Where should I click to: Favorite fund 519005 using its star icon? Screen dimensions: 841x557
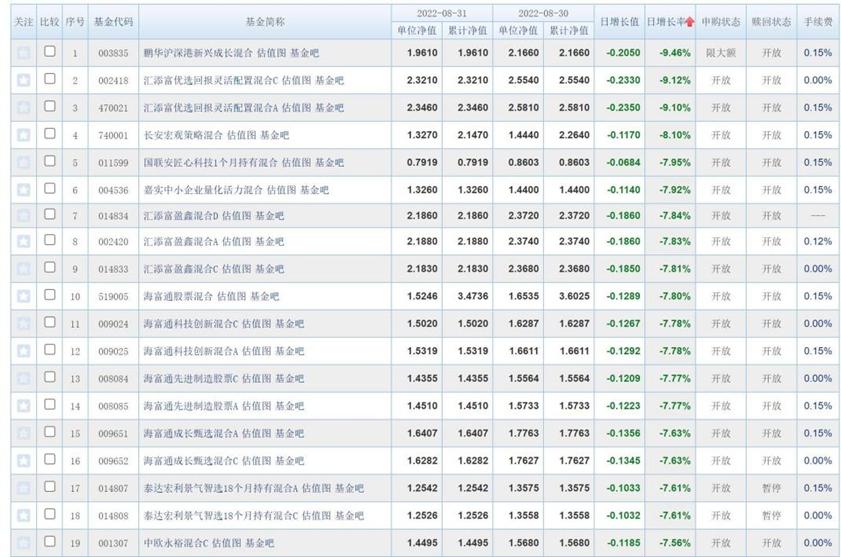(23, 296)
